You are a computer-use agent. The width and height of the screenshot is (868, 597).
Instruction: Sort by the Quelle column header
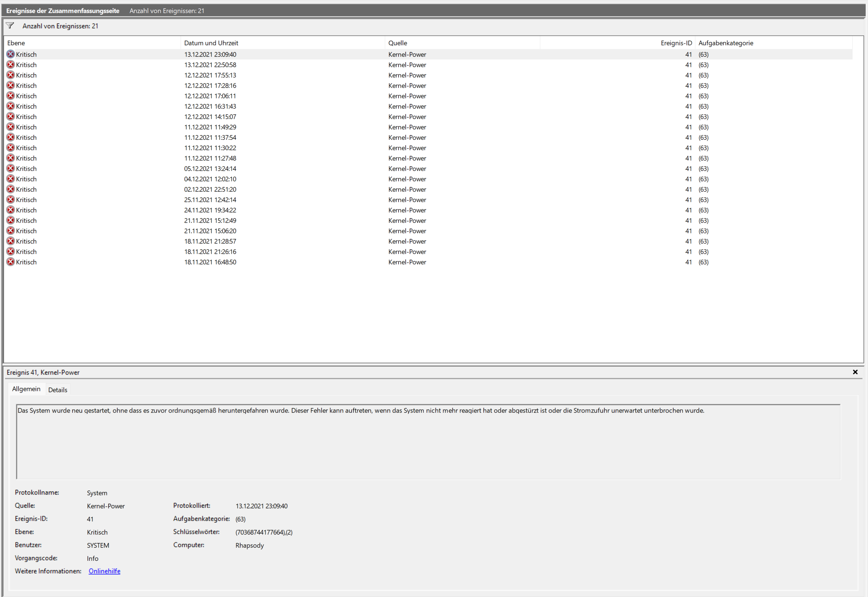(397, 43)
